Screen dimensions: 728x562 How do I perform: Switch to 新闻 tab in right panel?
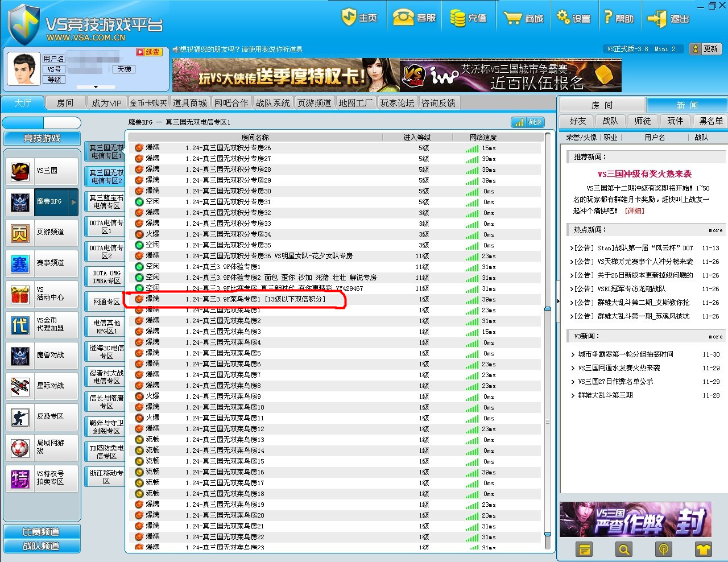[687, 105]
